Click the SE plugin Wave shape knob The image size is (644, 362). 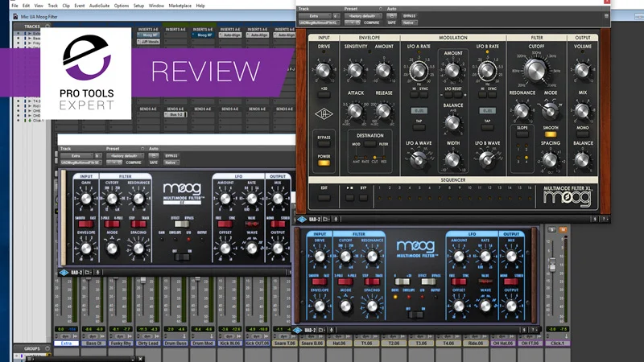[x=251, y=249]
